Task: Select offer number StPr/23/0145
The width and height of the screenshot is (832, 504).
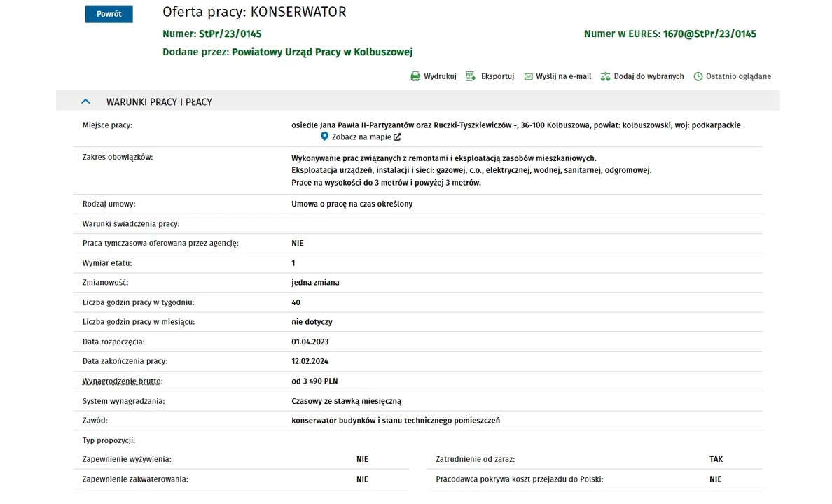Action: point(230,34)
